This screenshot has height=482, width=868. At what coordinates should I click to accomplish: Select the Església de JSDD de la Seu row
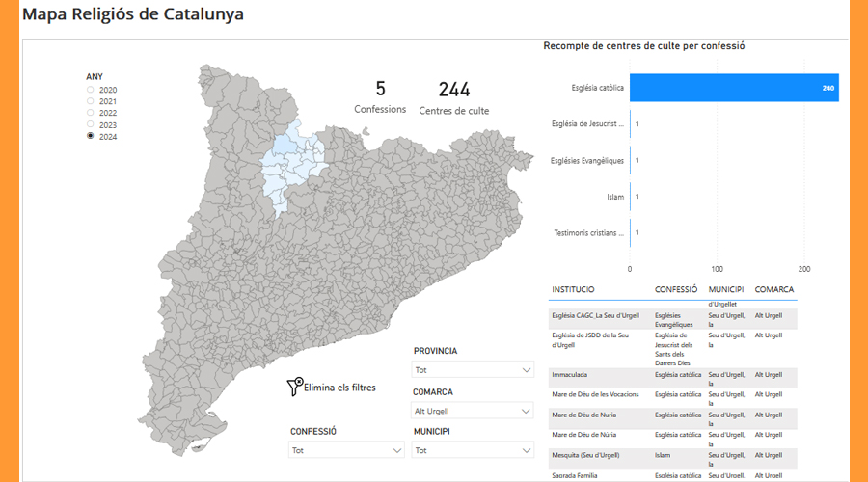(x=673, y=349)
